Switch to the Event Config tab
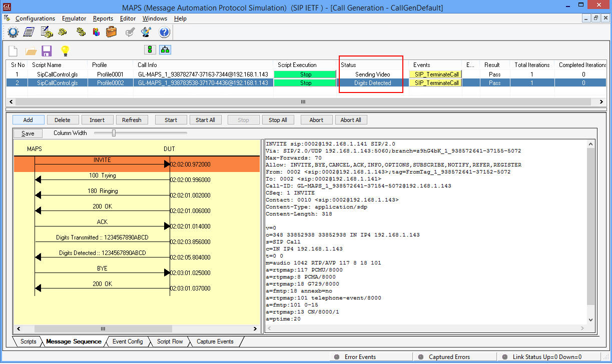 [x=128, y=341]
